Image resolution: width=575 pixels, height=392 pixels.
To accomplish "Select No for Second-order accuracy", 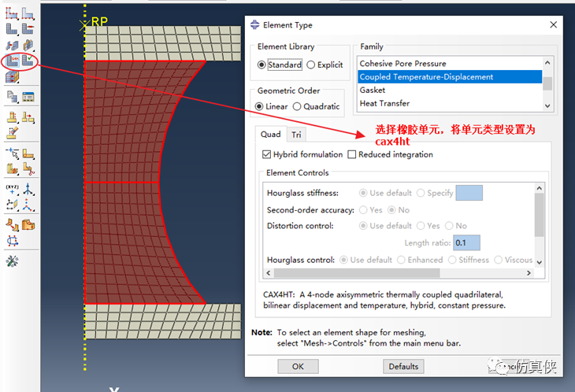I will coord(391,210).
